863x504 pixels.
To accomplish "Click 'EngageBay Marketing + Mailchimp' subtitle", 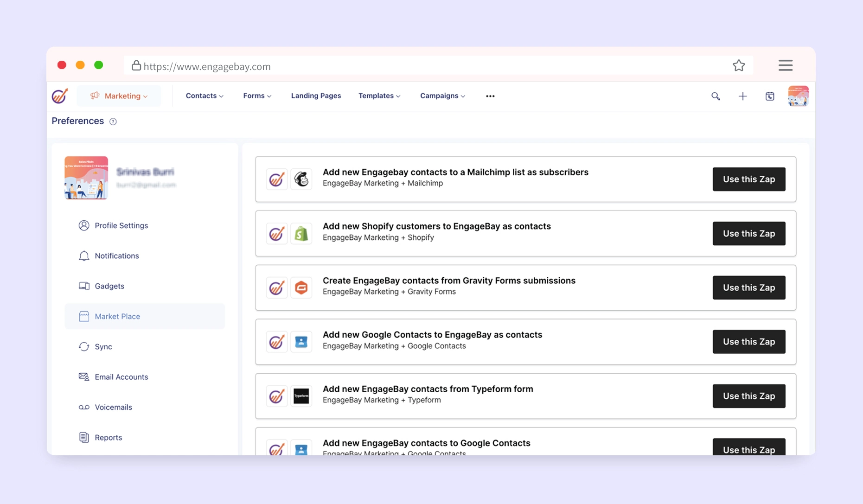I will [383, 183].
